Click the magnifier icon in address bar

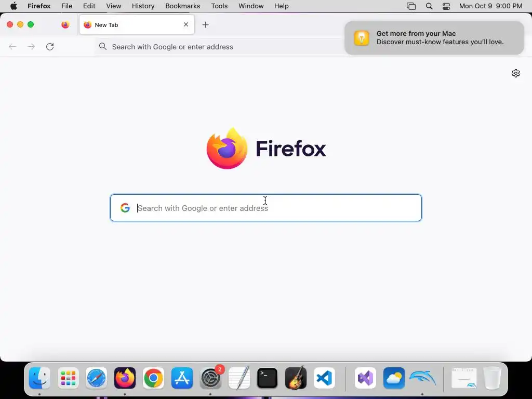coord(103,46)
